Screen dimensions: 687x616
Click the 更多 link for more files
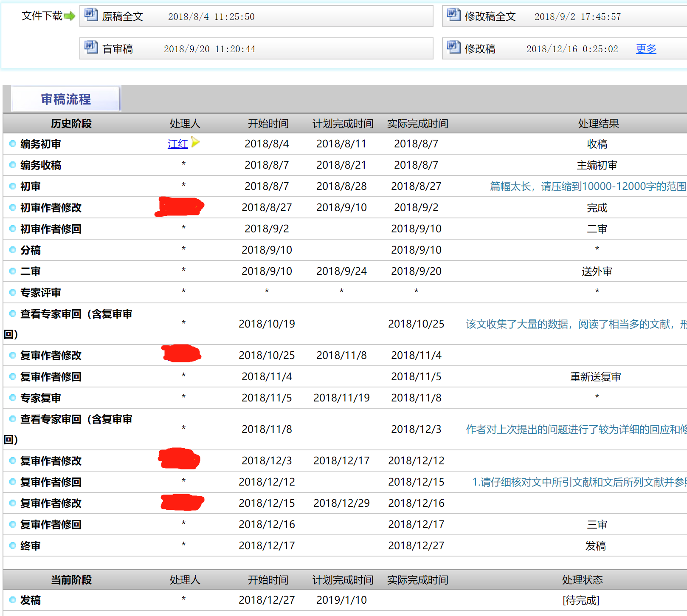point(646,49)
